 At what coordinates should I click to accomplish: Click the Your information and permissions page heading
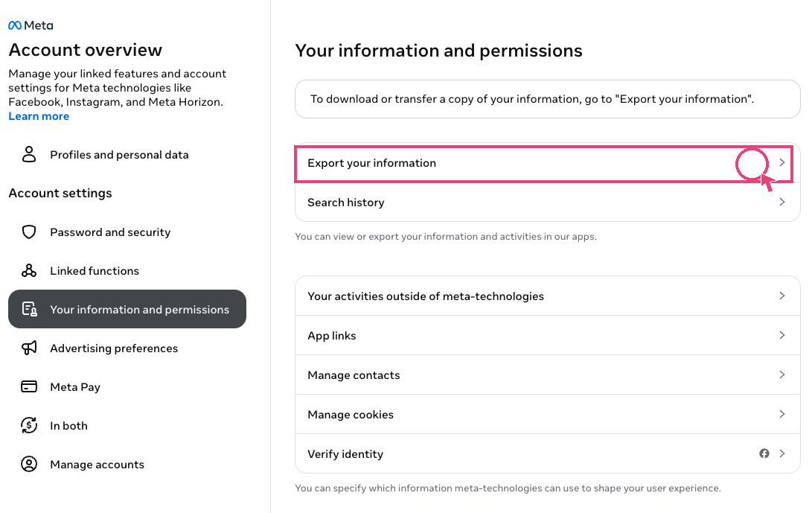tap(438, 51)
